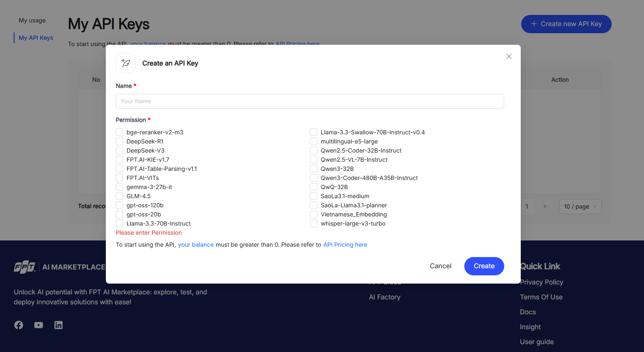
Task: Toggle the GLM-4.5 permission checkbox
Action: click(x=120, y=196)
